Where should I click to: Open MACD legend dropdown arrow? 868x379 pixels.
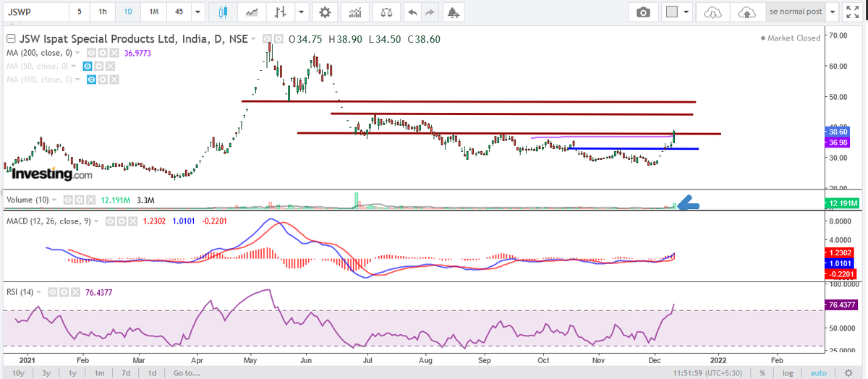tap(96, 221)
